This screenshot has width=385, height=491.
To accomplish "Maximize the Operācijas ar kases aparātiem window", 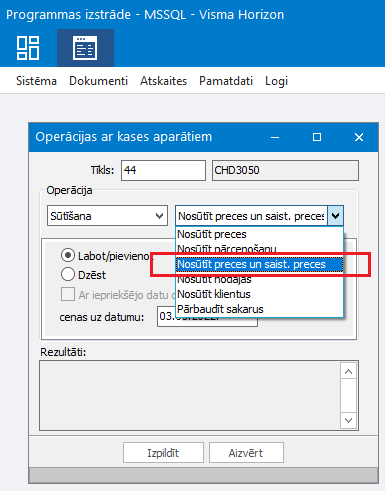I will point(317,137).
